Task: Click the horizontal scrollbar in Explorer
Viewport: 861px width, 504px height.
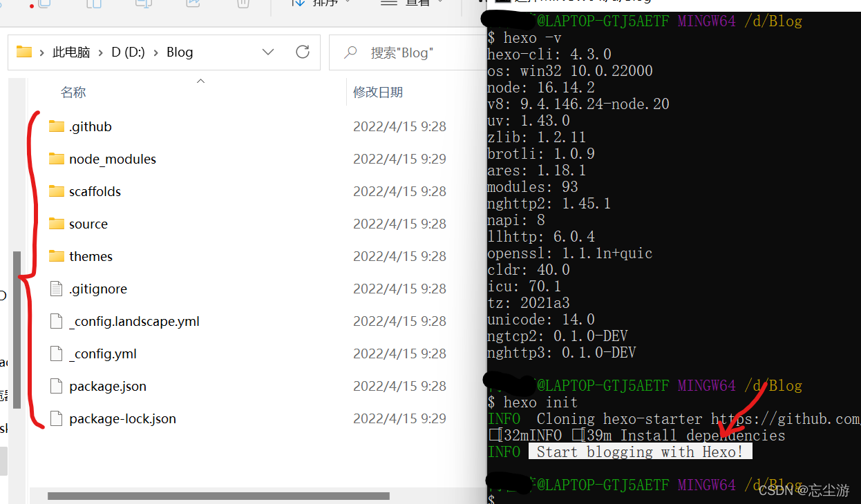Action: [218, 496]
